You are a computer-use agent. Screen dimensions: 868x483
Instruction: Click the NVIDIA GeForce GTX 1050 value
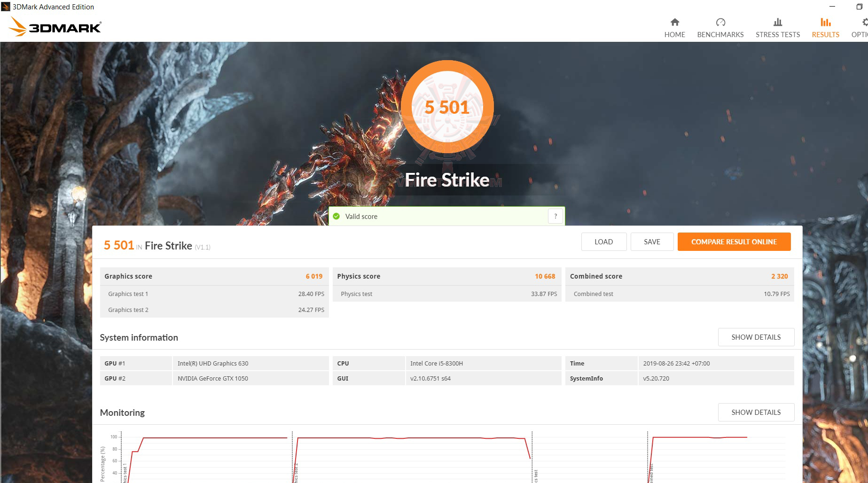coord(213,378)
